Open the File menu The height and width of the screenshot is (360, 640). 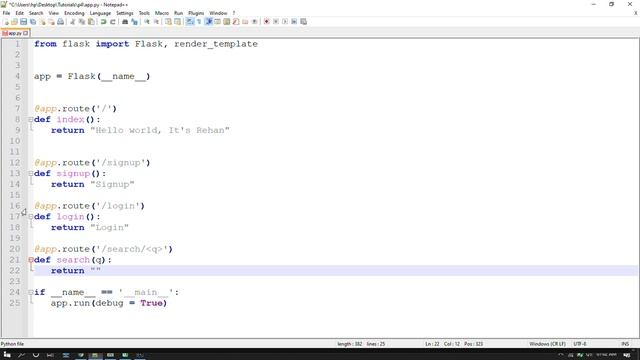(6, 13)
